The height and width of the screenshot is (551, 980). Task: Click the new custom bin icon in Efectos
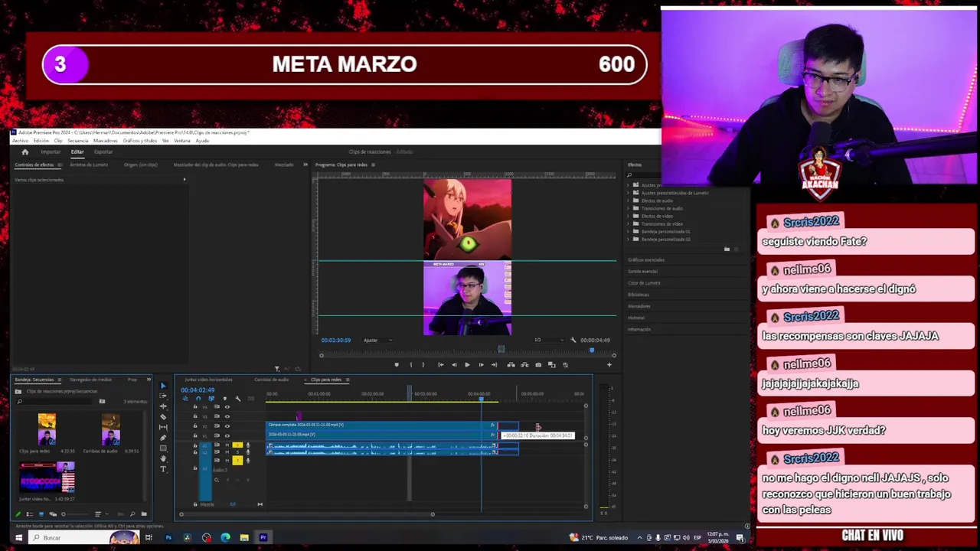pyautogui.click(x=727, y=249)
